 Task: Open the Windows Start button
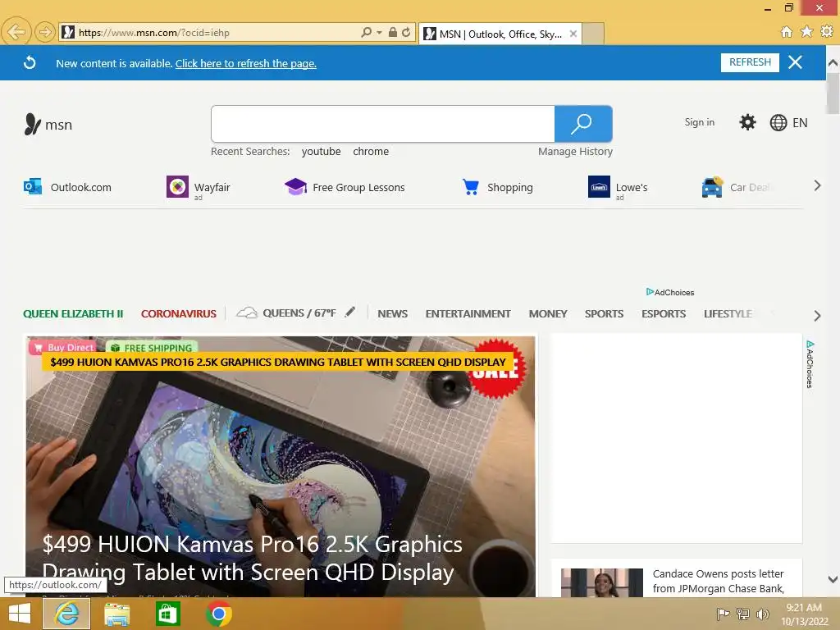click(x=20, y=614)
